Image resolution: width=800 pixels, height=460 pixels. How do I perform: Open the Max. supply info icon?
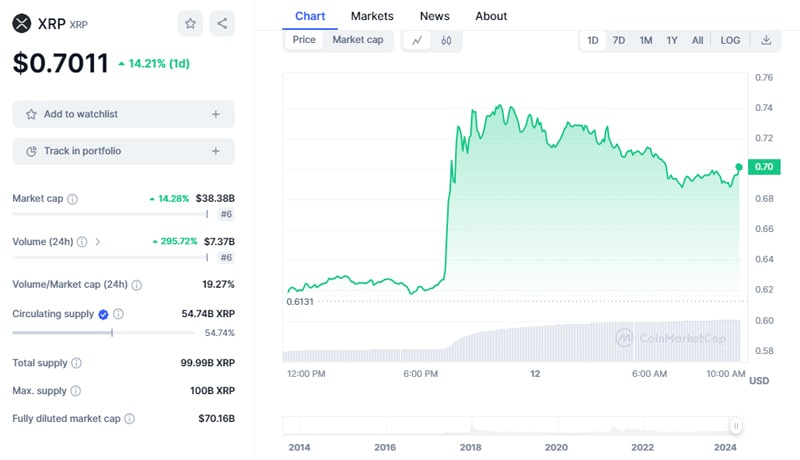76,391
